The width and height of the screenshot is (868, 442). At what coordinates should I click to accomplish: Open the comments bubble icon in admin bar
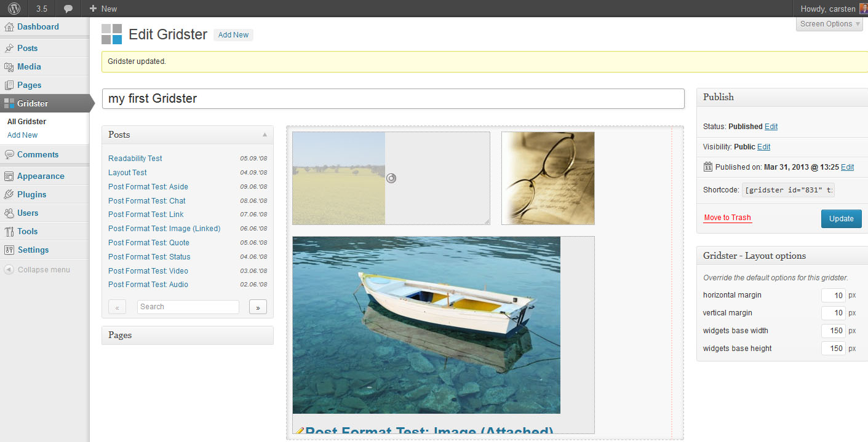[68, 9]
